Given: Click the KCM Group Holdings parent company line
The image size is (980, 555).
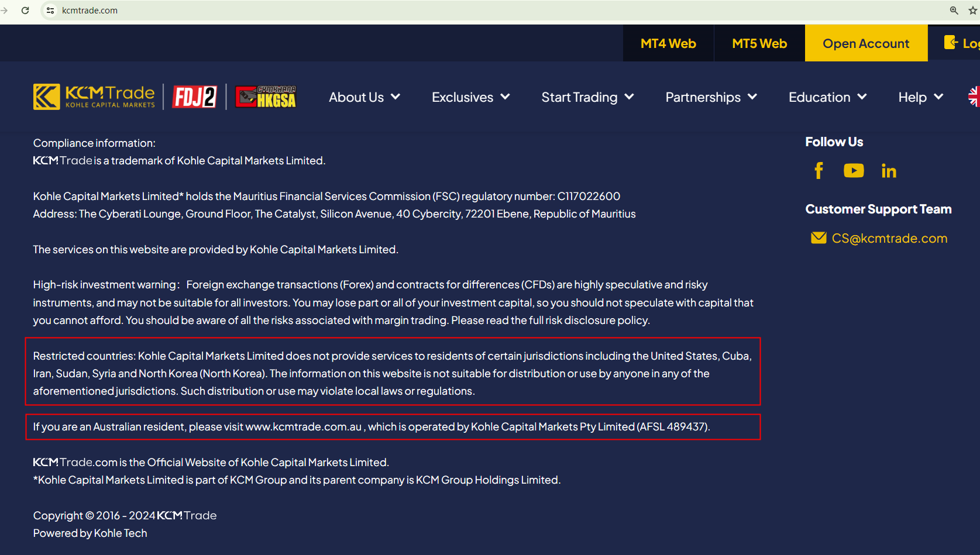Looking at the screenshot, I should coord(297,480).
